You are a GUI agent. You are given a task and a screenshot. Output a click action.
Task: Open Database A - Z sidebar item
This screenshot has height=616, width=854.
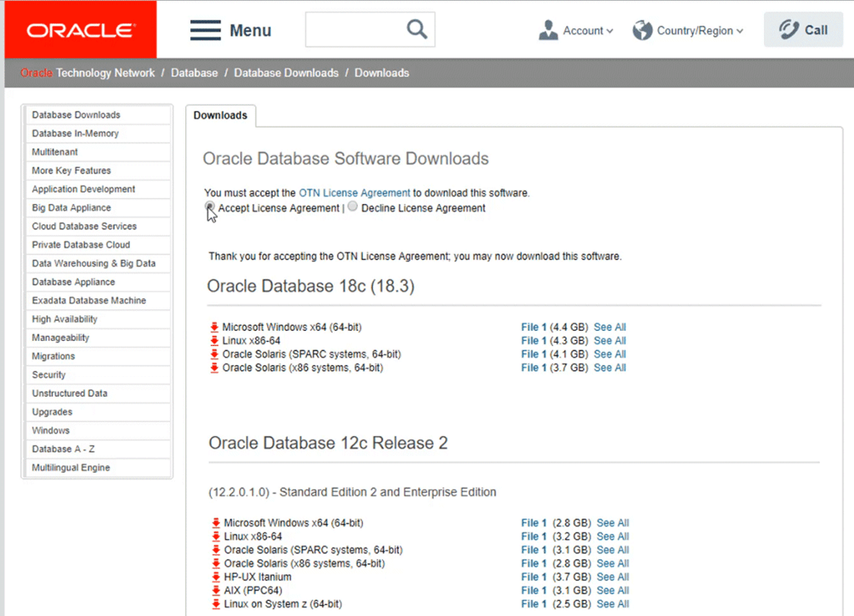[98, 449]
